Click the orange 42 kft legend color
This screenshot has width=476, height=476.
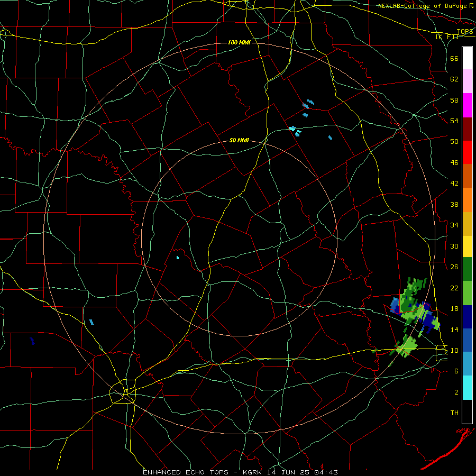click(x=467, y=199)
